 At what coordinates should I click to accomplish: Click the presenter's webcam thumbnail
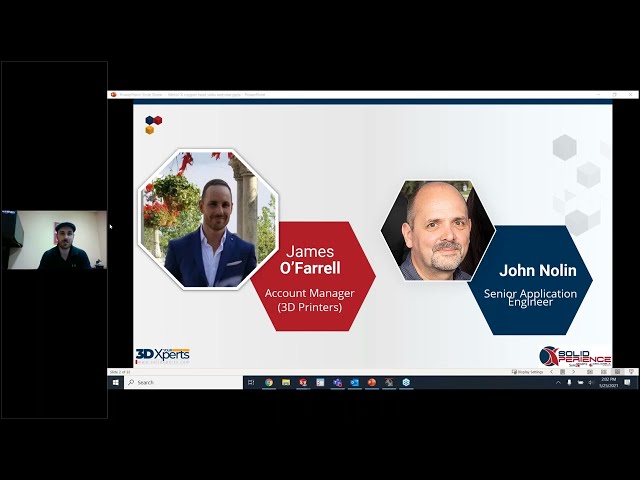tap(54, 240)
